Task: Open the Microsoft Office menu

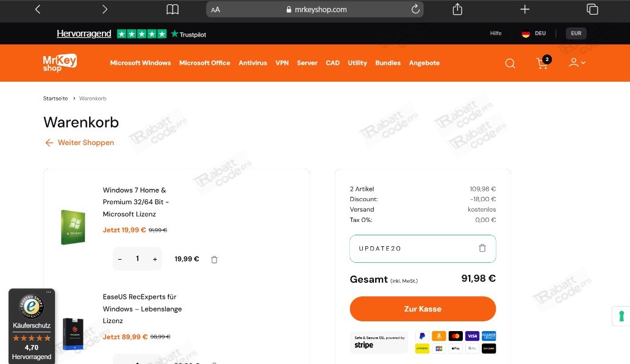Action: click(204, 63)
